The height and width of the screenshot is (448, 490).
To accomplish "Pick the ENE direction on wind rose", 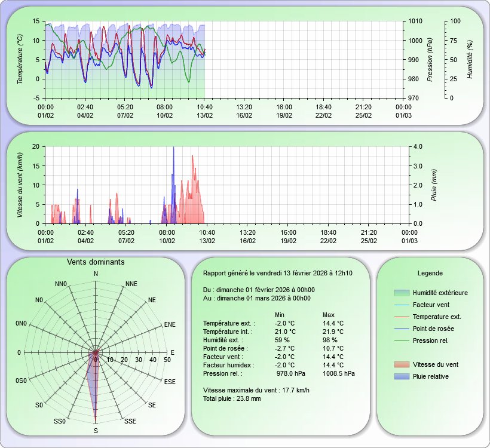I will click(x=170, y=325).
